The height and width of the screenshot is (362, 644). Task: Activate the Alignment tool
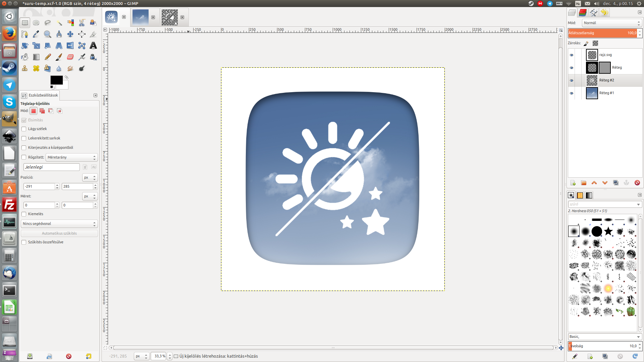82,34
